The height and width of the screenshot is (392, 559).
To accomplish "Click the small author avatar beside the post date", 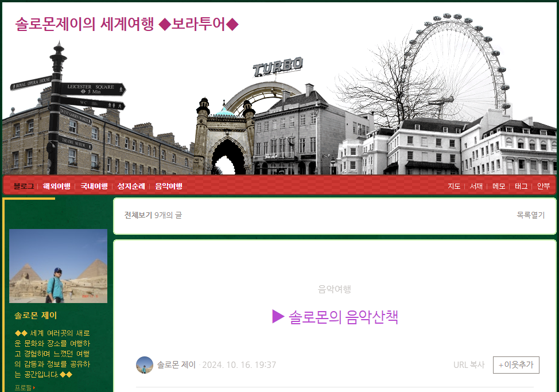I will [x=145, y=365].
